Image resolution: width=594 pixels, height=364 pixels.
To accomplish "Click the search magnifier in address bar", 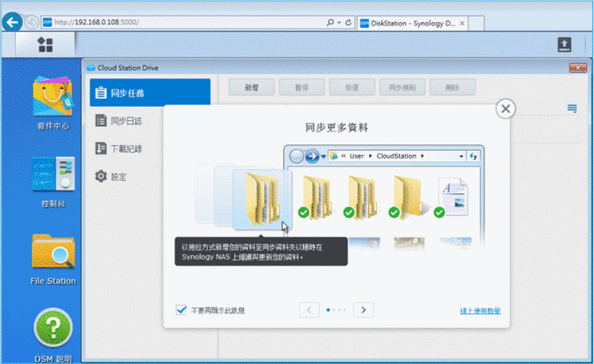I will (x=330, y=22).
